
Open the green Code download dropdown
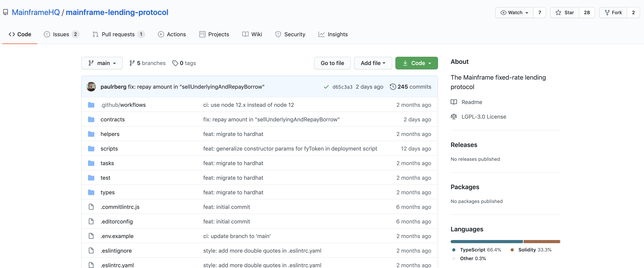(416, 63)
